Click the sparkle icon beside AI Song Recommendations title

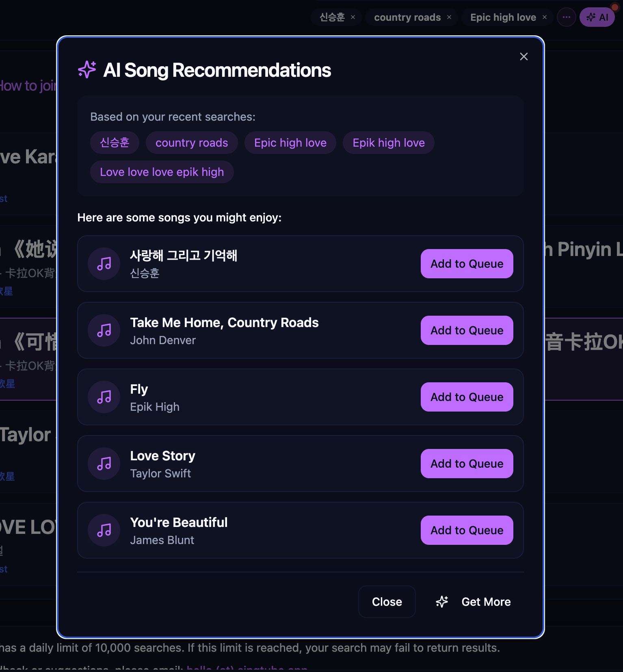[86, 69]
